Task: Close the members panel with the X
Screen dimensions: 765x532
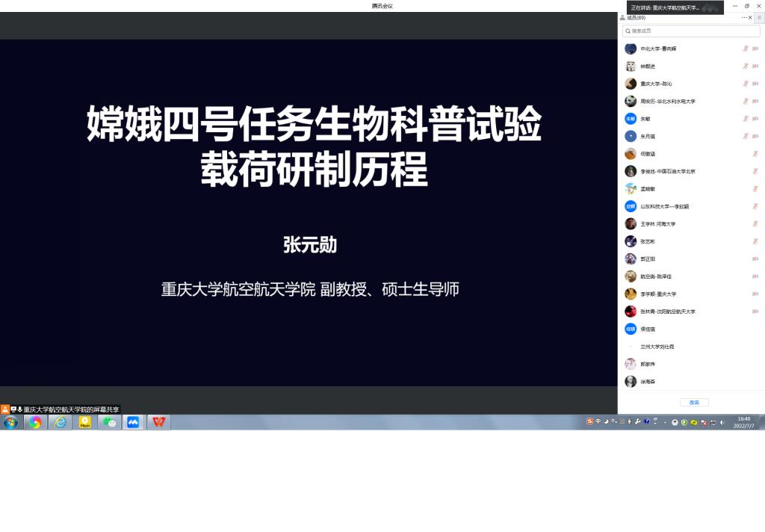Action: click(x=751, y=17)
